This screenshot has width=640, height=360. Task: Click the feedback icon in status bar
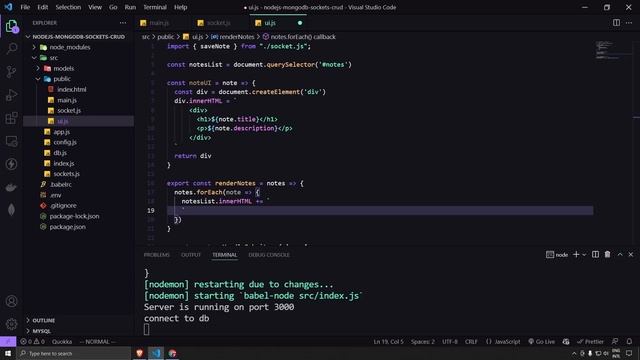pyautogui.click(x=615, y=342)
